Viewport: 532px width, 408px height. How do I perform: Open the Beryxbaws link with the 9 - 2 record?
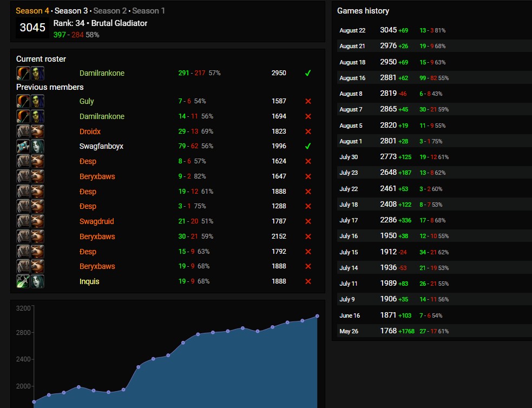(x=97, y=177)
